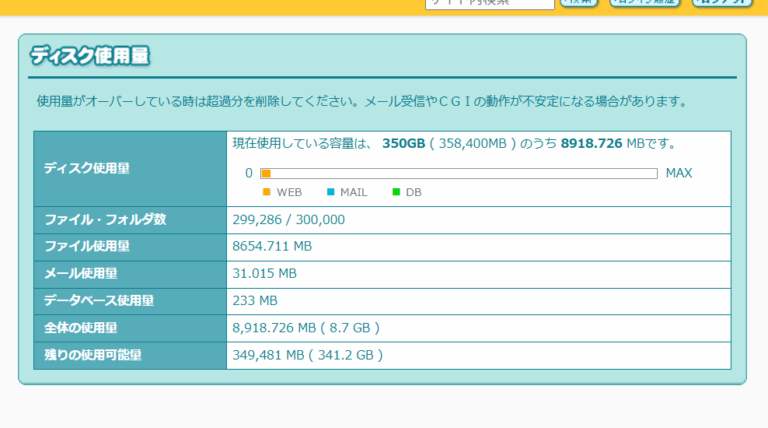Click the ディスク使用量 page heading
The height and width of the screenshot is (428, 768).
[90, 55]
